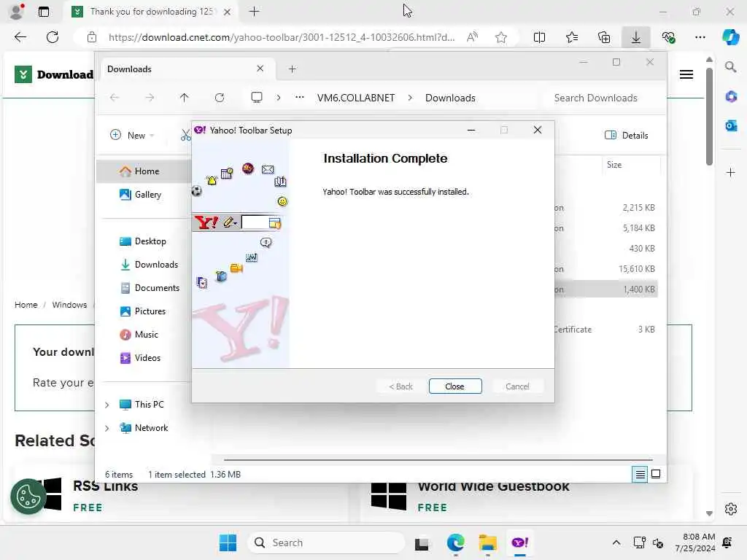
Task: Add page to favorites star icon
Action: [x=500, y=37]
